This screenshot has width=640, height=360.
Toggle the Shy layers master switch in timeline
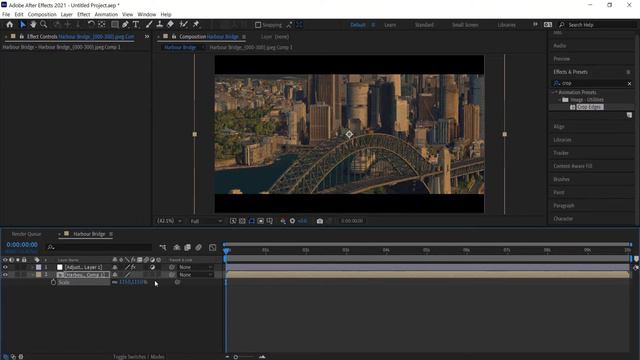tap(177, 247)
